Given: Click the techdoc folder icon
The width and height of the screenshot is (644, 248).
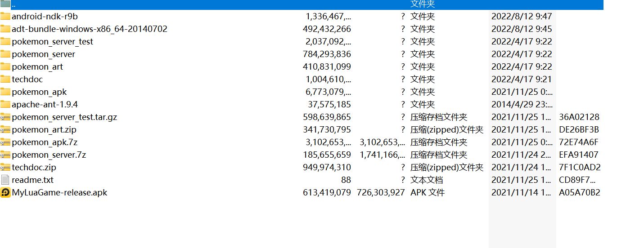Looking at the screenshot, I should (x=5, y=79).
